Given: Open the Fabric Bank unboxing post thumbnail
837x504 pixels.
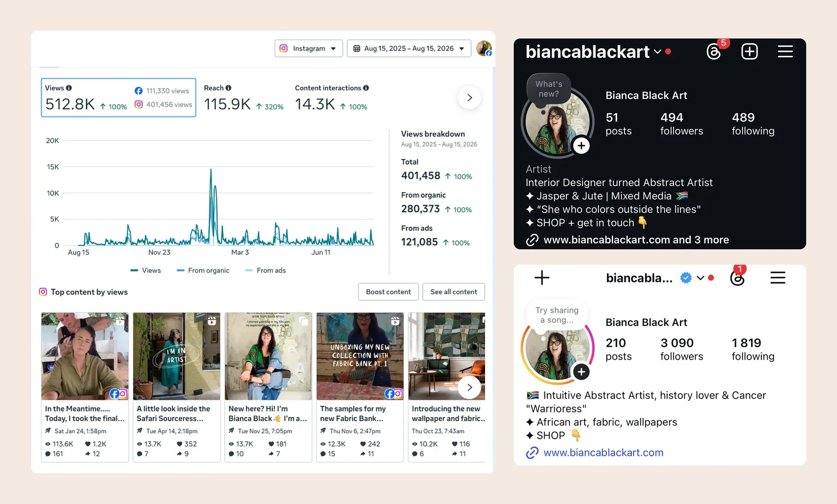Looking at the screenshot, I should [360, 356].
